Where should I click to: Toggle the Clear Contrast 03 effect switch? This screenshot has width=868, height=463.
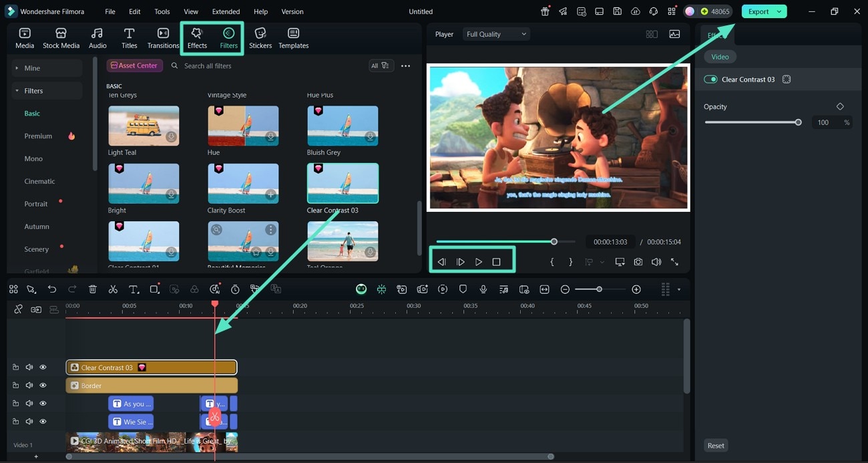click(710, 80)
